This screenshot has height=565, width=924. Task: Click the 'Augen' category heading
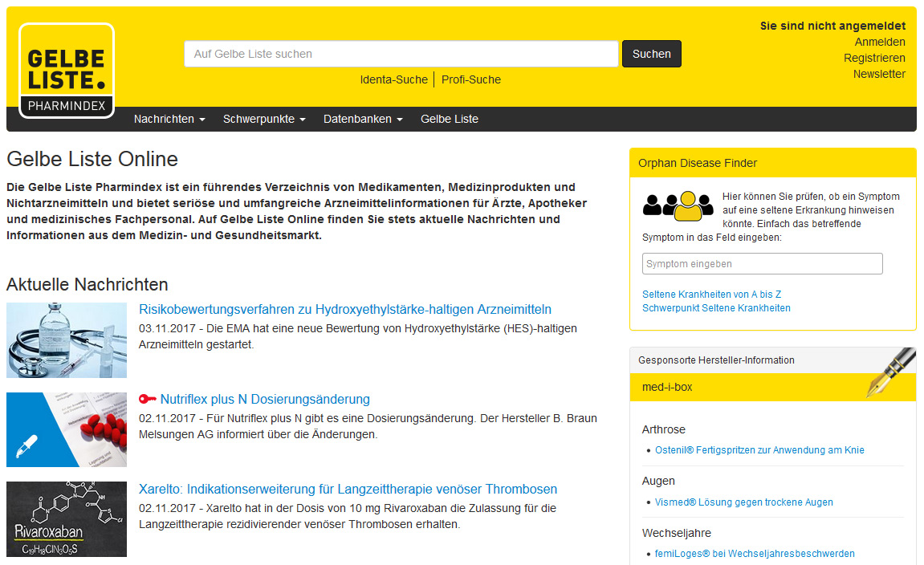[659, 482]
